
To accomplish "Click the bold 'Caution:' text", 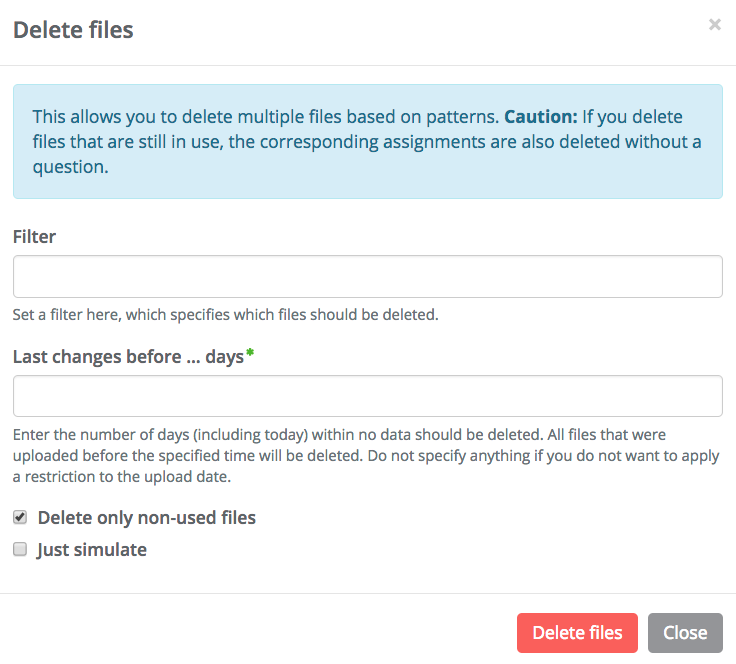I will point(540,116).
